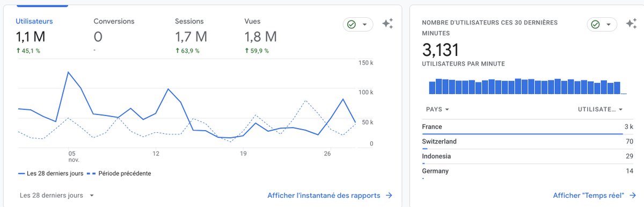644x207 pixels.
Task: Open Insights sparkle icon on users card
Action: (387, 24)
